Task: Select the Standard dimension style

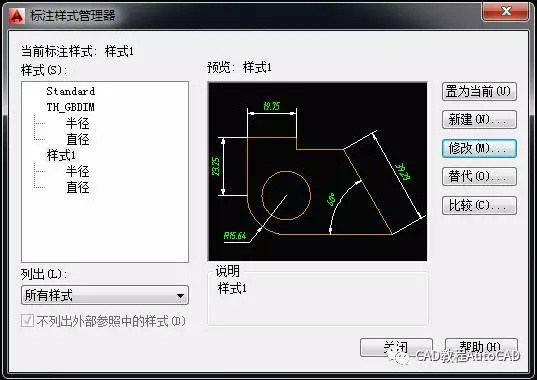Action: tap(71, 91)
